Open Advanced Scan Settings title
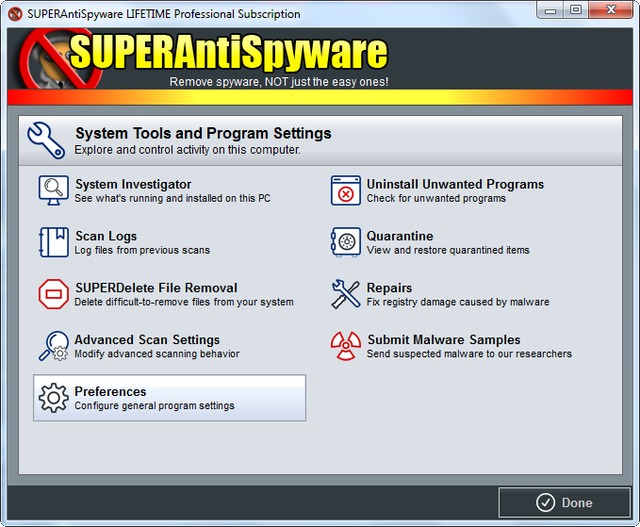The height and width of the screenshot is (527, 640). point(147,340)
